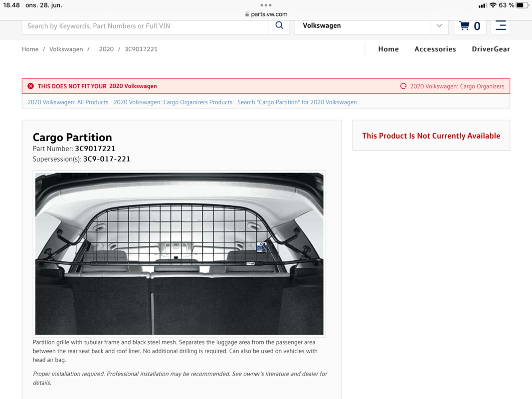Image resolution: width=532 pixels, height=399 pixels.
Task: Expand the Volkswagen make dropdown
Action: point(439,26)
